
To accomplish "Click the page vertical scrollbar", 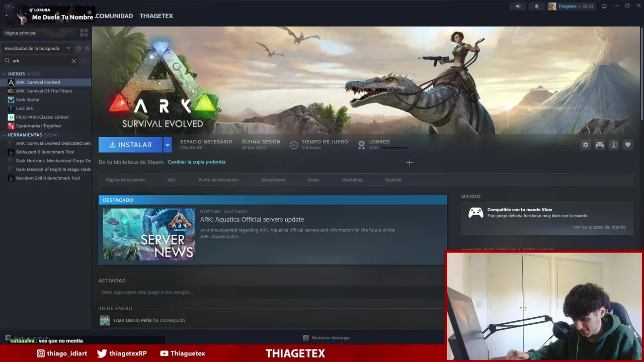I will [641, 73].
